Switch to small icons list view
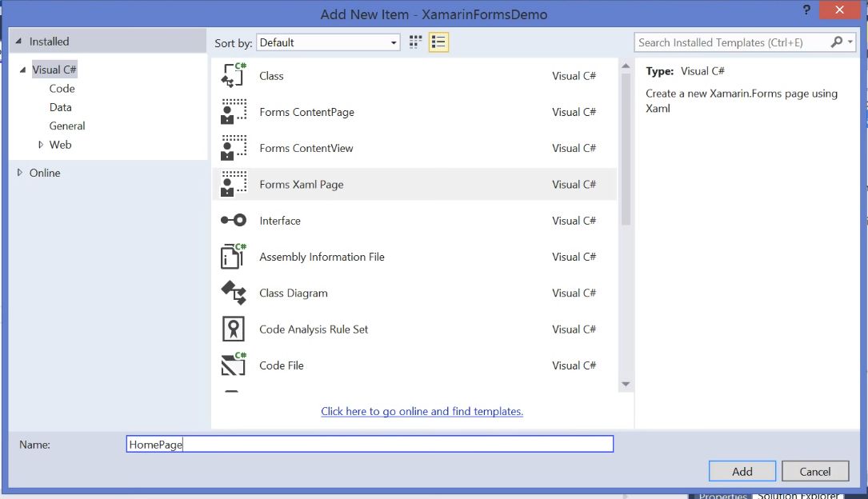The height and width of the screenshot is (499, 868). pos(438,42)
